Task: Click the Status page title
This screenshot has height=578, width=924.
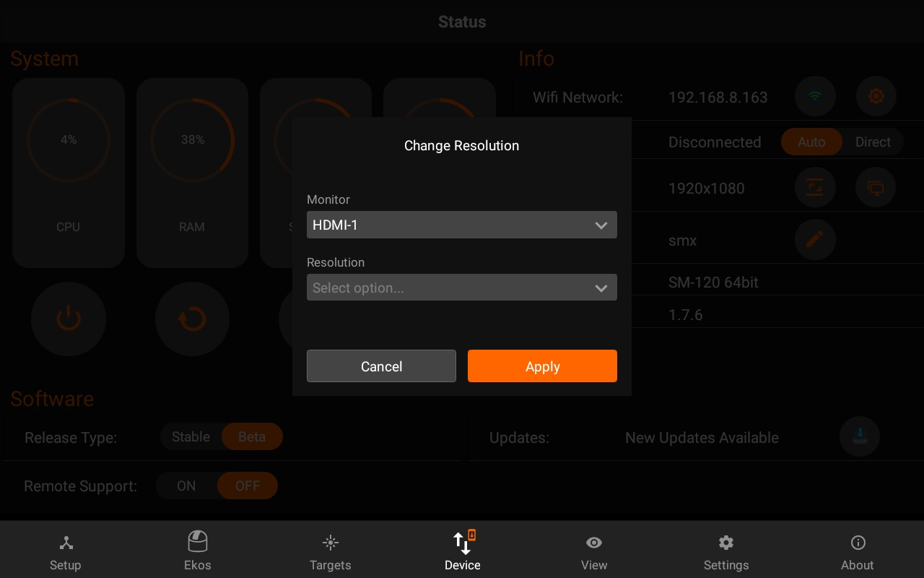Action: click(x=462, y=22)
